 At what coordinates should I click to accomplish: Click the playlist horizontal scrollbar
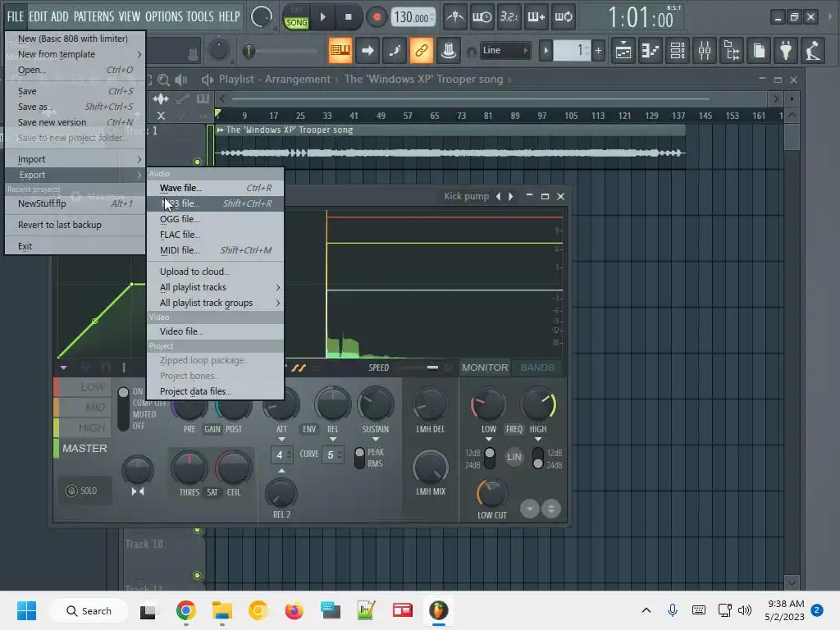pos(470,98)
